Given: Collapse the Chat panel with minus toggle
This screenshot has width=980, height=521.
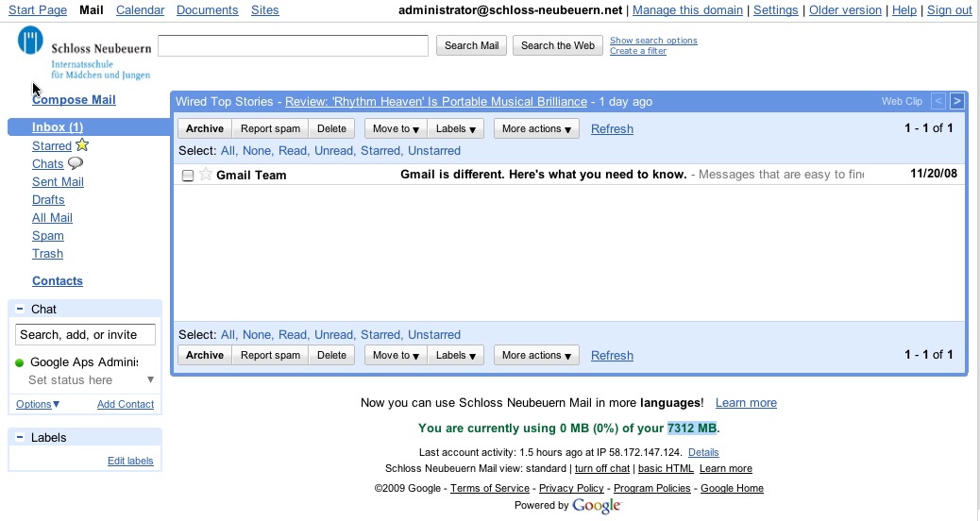Looking at the screenshot, I should point(20,309).
